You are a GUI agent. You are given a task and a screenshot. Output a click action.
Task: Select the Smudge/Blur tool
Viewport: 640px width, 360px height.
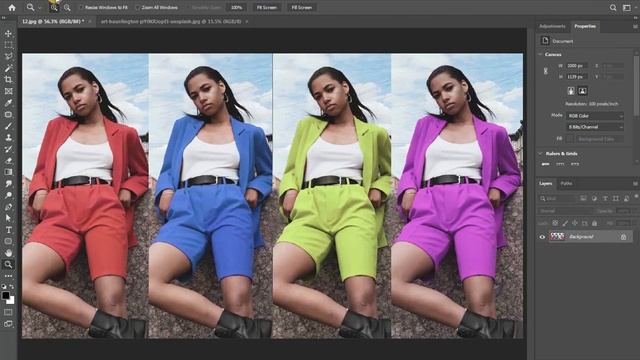[x=8, y=184]
